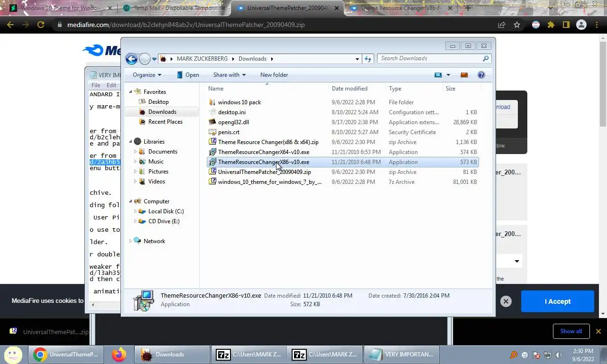The height and width of the screenshot is (364, 607).
Task: Click the Chrome share page icon
Action: click(x=502, y=25)
